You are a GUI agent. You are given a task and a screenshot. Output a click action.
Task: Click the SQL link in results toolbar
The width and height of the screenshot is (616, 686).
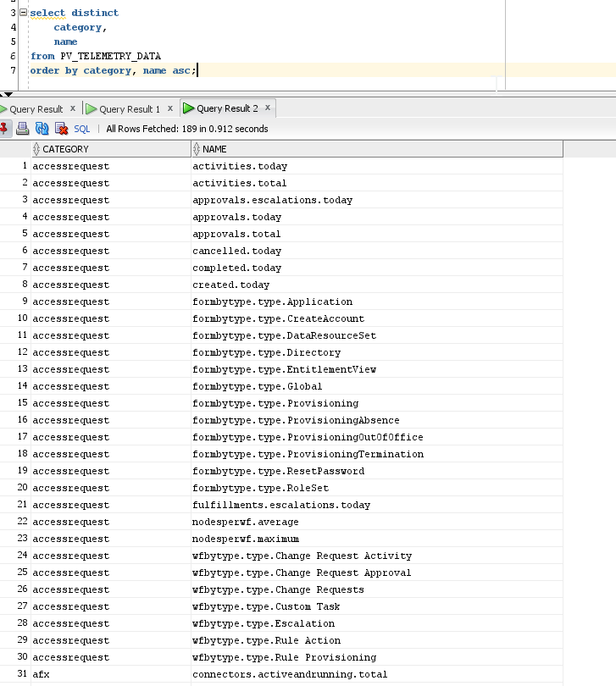[x=81, y=129]
